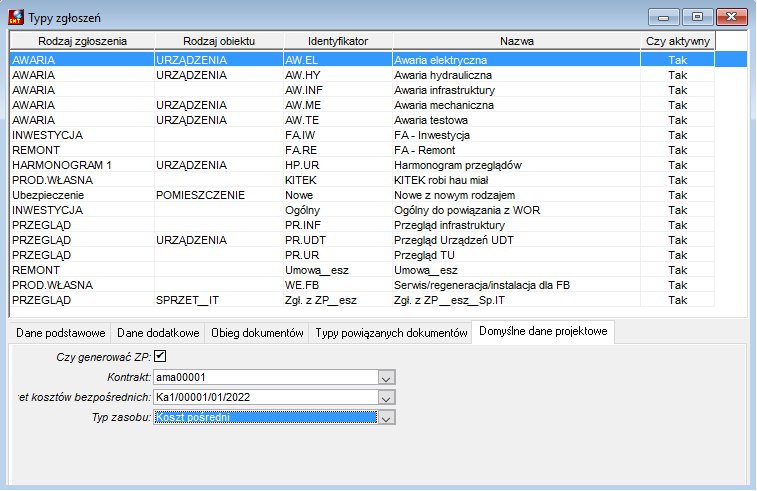This screenshot has height=491, width=757.
Task: Select the Awaria mechaniczna row
Action: pos(362,105)
